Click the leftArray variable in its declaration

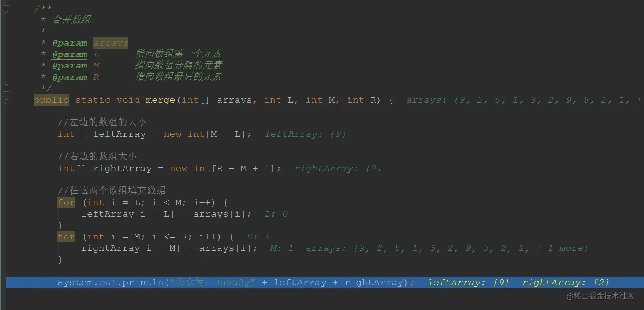pos(119,134)
